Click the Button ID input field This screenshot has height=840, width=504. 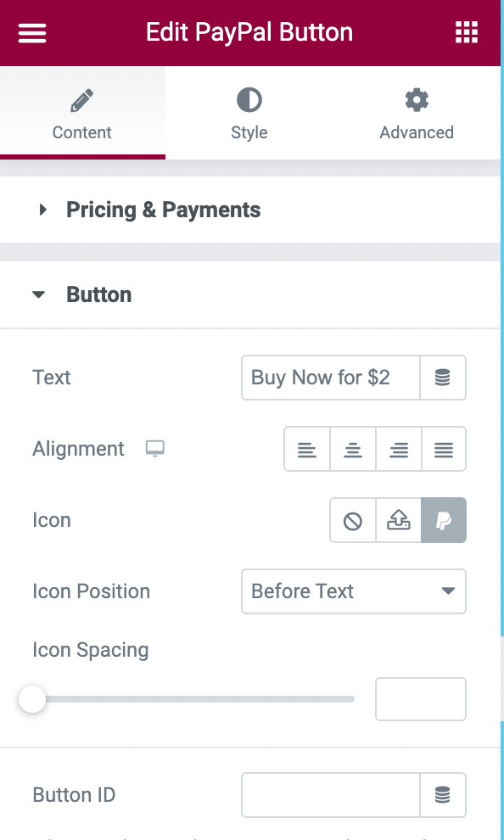[x=330, y=795]
